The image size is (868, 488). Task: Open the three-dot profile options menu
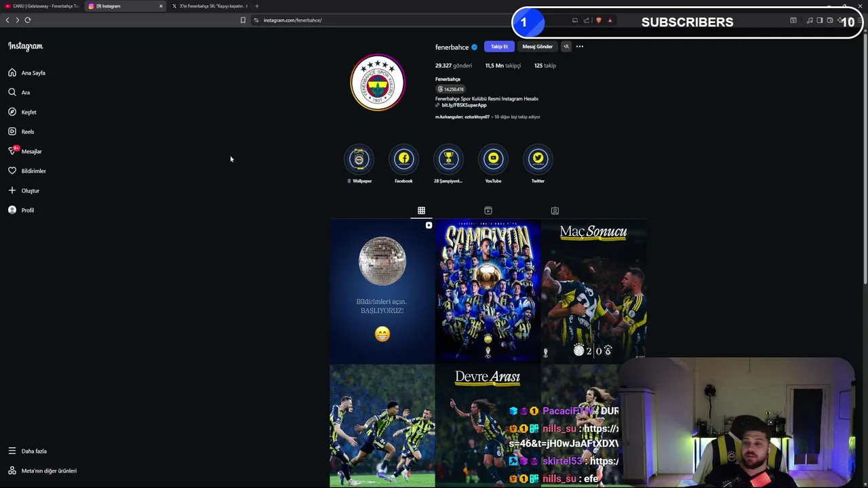pos(580,47)
